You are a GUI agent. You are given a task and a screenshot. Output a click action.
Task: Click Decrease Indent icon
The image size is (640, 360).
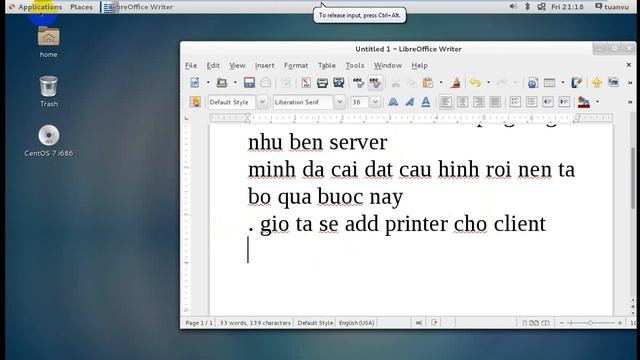[547, 102]
